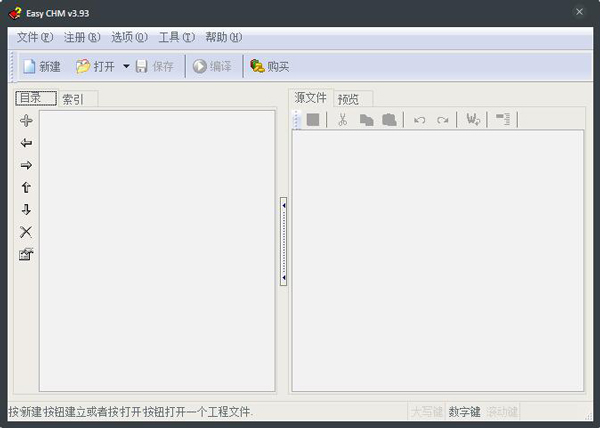Switch to the 索引 tab

[78, 99]
